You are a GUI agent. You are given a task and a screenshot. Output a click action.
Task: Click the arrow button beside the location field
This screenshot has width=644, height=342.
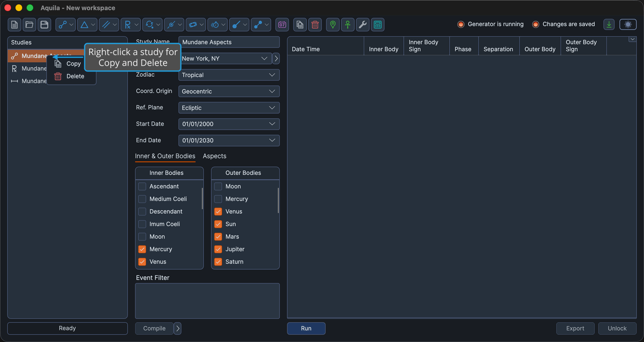pyautogui.click(x=276, y=58)
